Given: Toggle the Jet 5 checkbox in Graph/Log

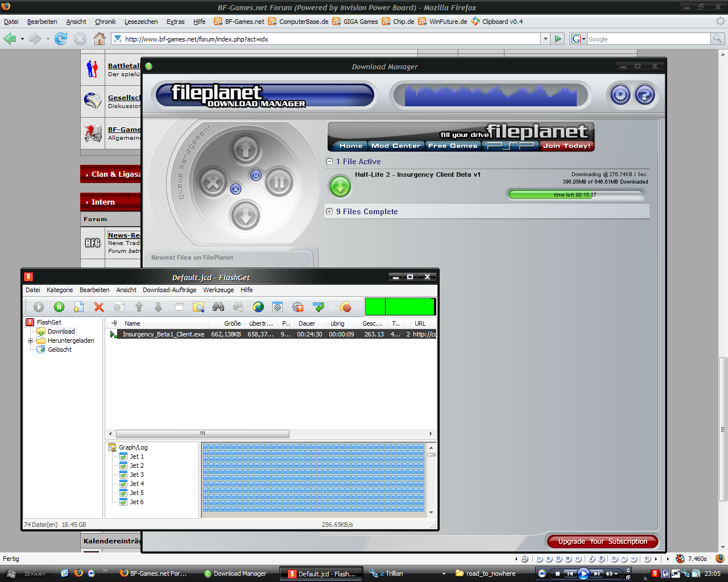Looking at the screenshot, I should tap(123, 493).
